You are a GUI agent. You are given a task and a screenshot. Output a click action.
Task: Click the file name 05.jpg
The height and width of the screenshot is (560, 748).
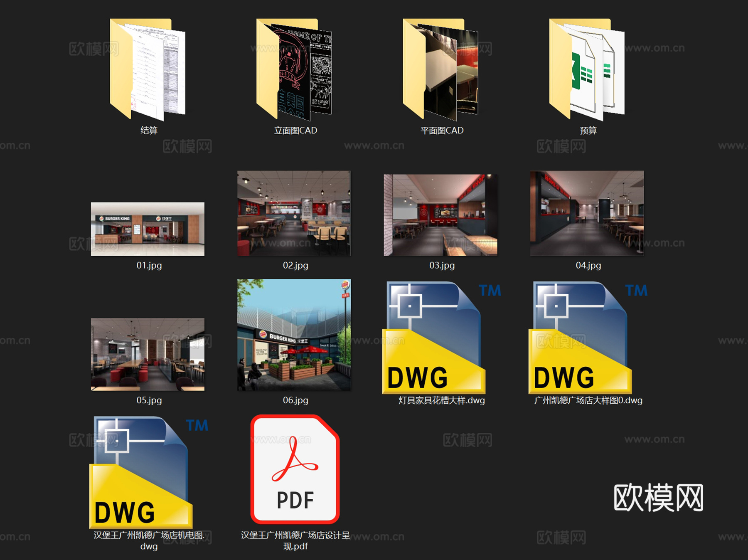pos(149,400)
